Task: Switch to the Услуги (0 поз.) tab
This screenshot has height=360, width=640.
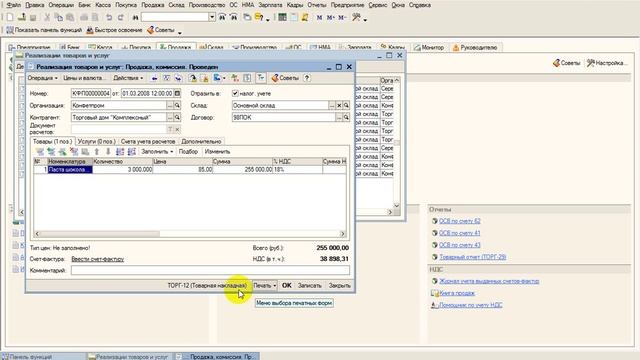Action: coord(96,141)
